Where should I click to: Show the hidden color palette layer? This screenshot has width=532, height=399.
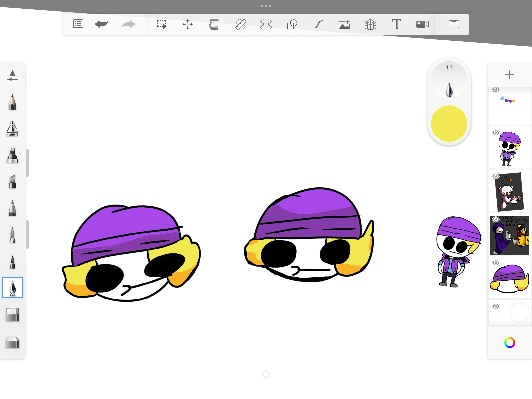[496, 90]
